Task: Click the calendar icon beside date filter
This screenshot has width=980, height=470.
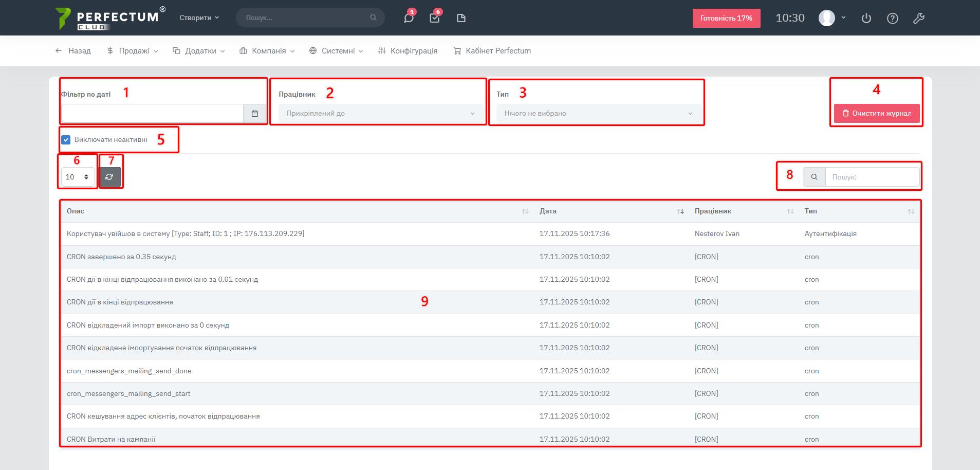Action: (254, 114)
